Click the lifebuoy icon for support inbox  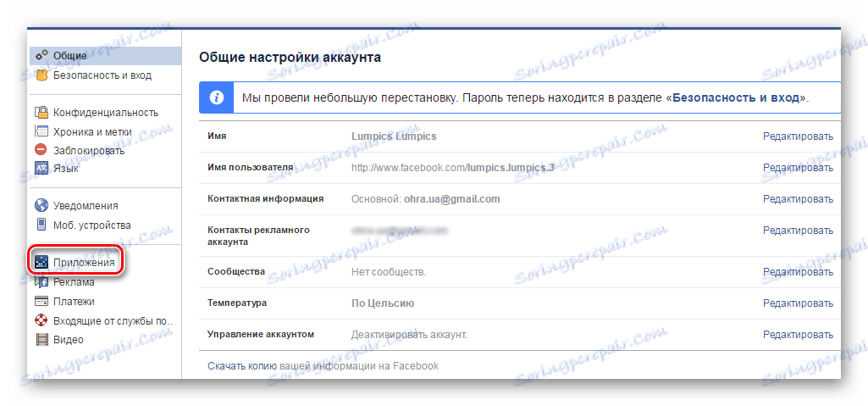tap(41, 320)
